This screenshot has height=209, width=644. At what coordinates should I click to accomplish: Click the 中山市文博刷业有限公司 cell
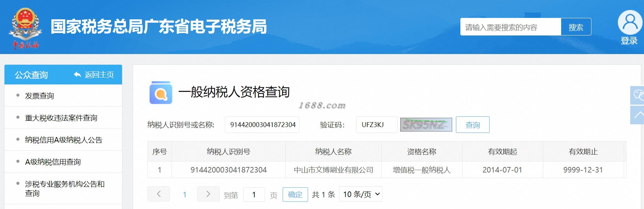(x=334, y=170)
